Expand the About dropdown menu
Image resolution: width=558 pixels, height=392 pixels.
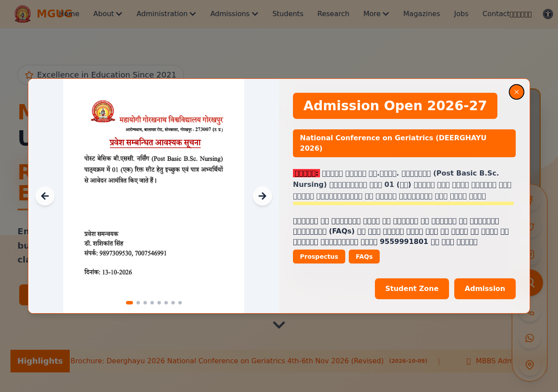click(108, 14)
